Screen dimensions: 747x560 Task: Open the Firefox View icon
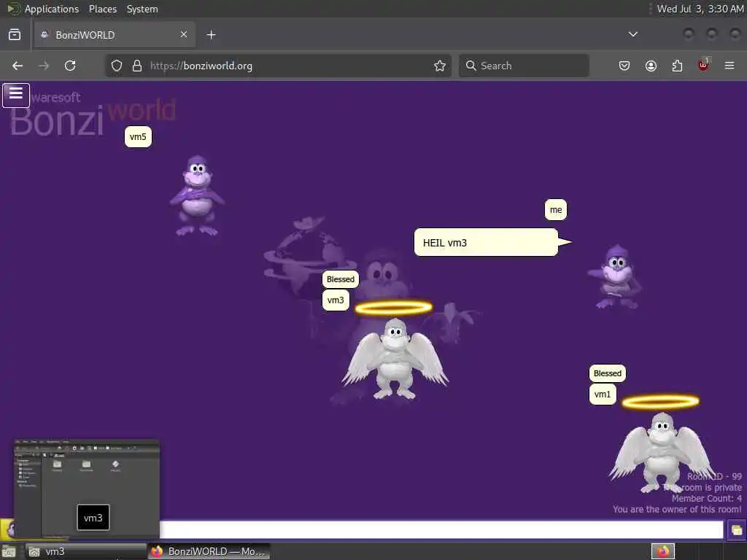click(15, 35)
